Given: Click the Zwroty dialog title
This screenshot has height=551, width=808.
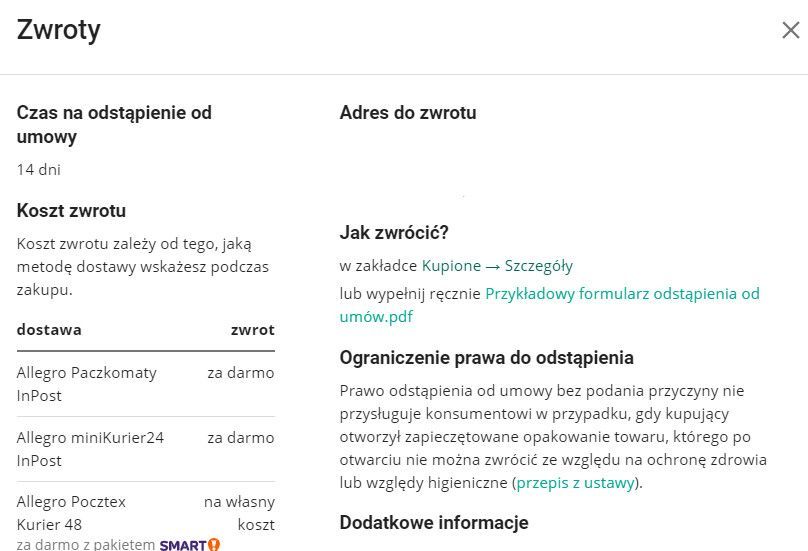Looking at the screenshot, I should [x=59, y=30].
